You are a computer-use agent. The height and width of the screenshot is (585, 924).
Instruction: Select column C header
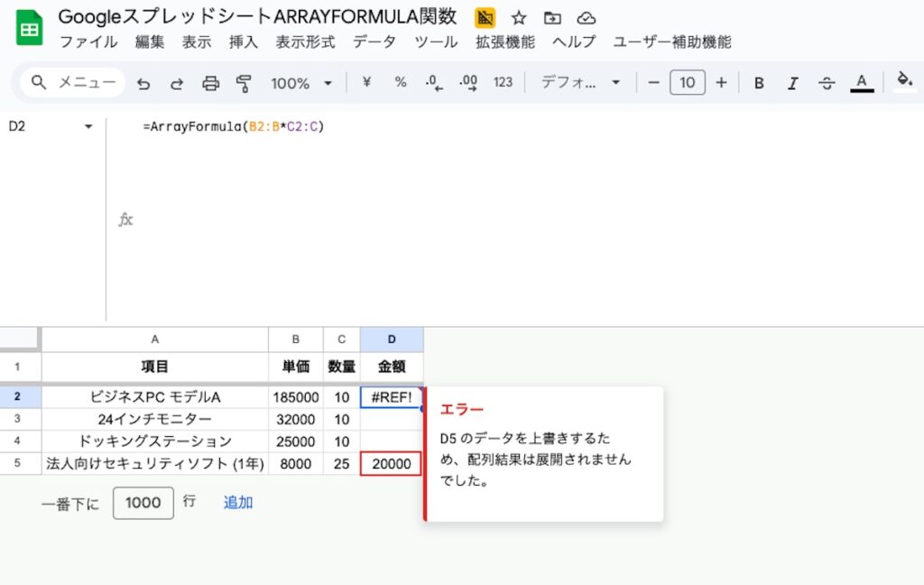[x=342, y=339]
